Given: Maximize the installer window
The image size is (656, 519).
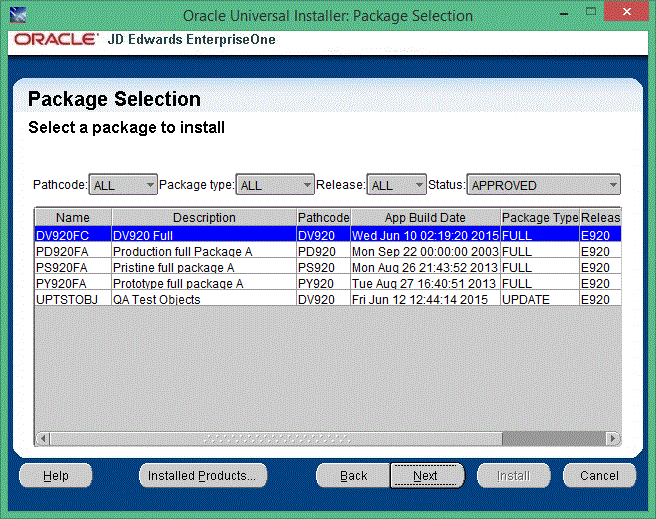Looking at the screenshot, I should [x=591, y=12].
